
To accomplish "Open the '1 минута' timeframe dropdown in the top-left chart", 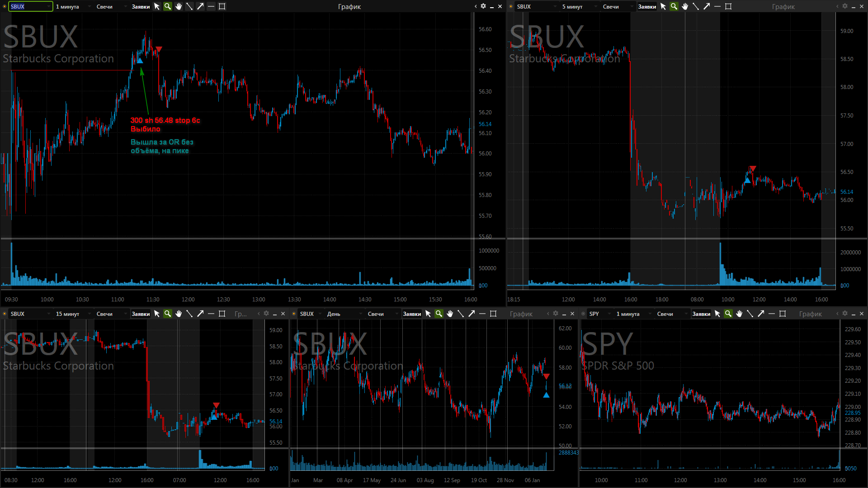I will coord(73,6).
